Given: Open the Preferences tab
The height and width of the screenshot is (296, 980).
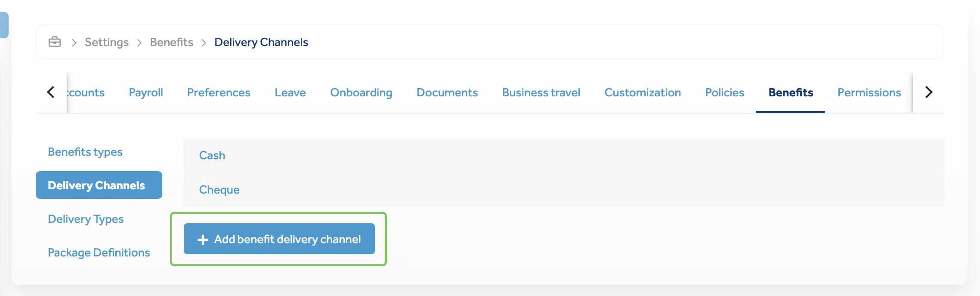Looking at the screenshot, I should [x=219, y=92].
